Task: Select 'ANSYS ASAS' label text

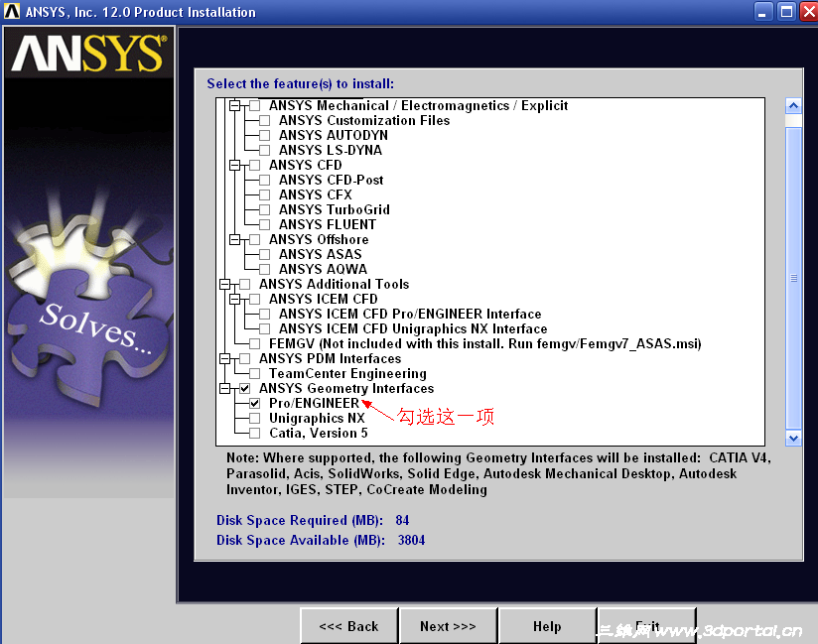Action: 321,254
